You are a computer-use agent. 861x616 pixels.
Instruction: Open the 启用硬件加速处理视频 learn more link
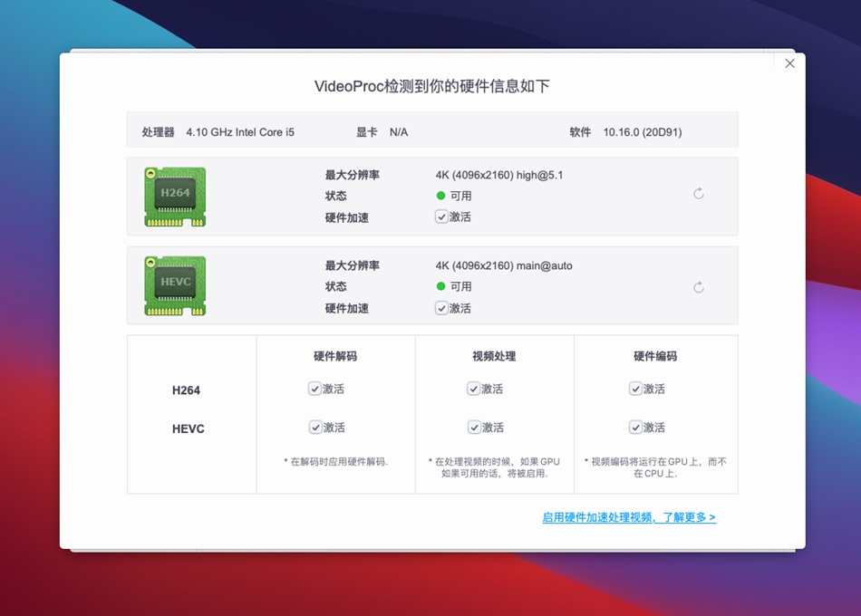[x=629, y=517]
